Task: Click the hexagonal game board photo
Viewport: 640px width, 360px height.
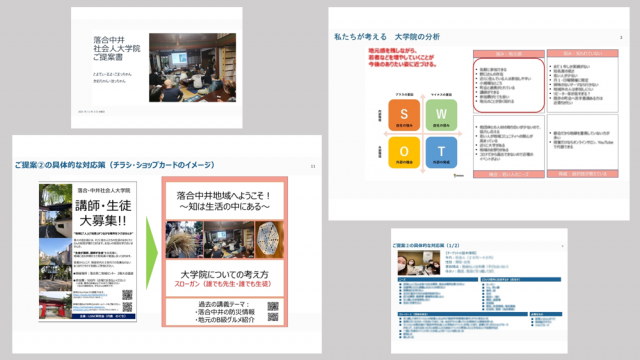Action: (269, 240)
